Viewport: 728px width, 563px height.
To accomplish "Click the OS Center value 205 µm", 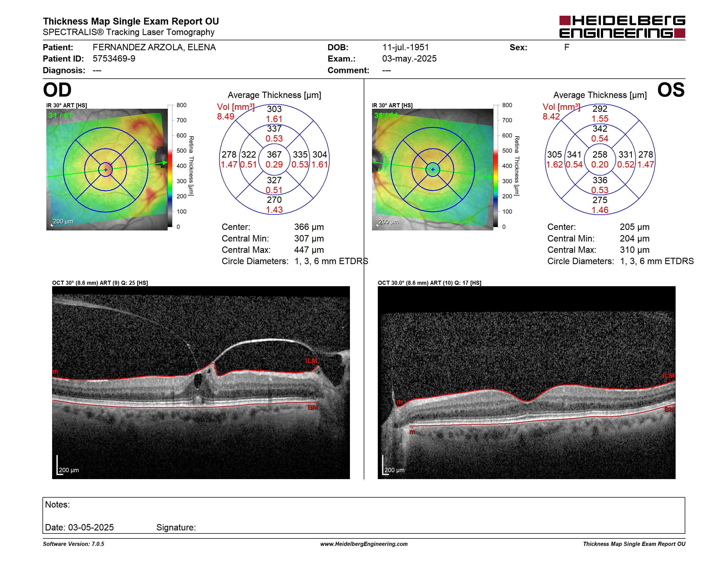I will tap(635, 227).
